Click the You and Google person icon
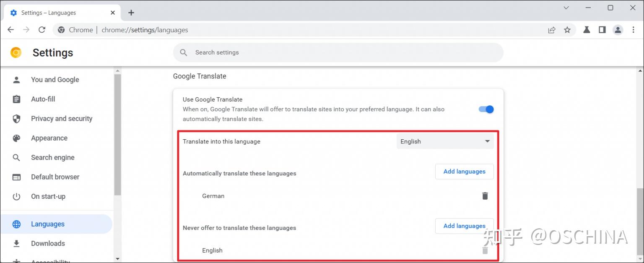The width and height of the screenshot is (644, 263). click(x=16, y=80)
